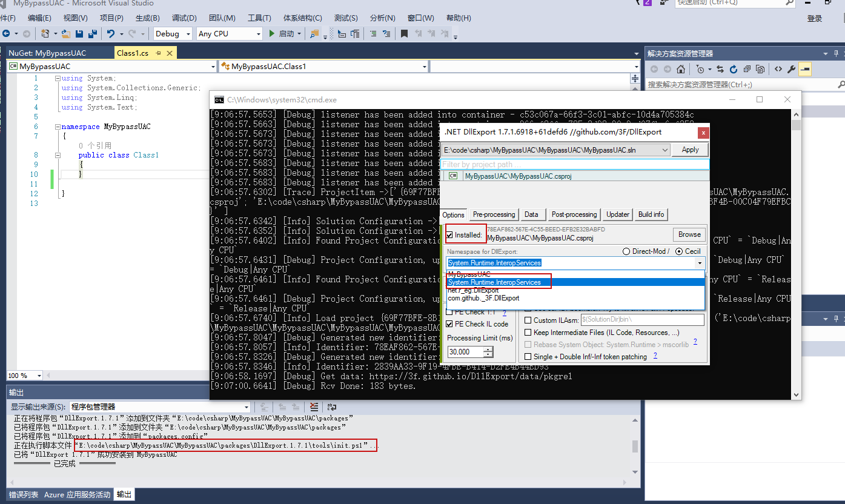The height and width of the screenshot is (504, 845).
Task: Open the 调试(D) menu
Action: pos(184,18)
